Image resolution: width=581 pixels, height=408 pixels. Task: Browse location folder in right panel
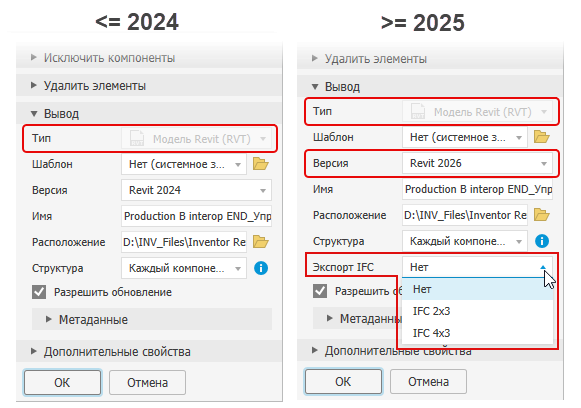point(542,215)
